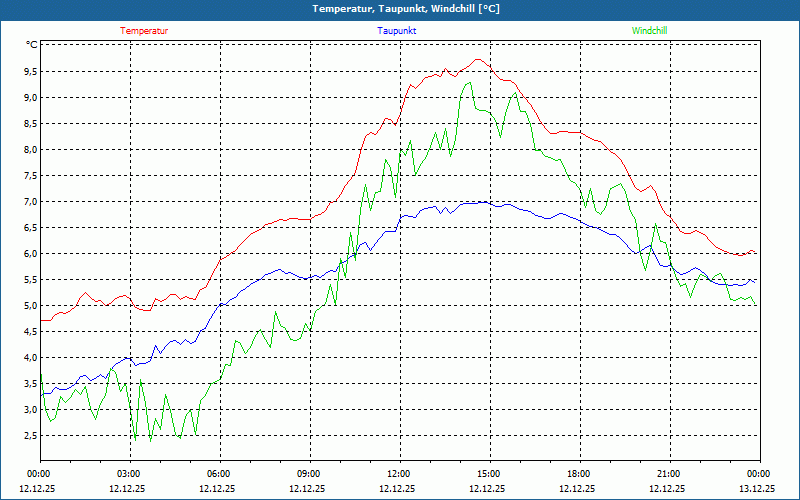The height and width of the screenshot is (500, 800).
Task: Click the red Temperatur legend label
Action: click(x=144, y=31)
